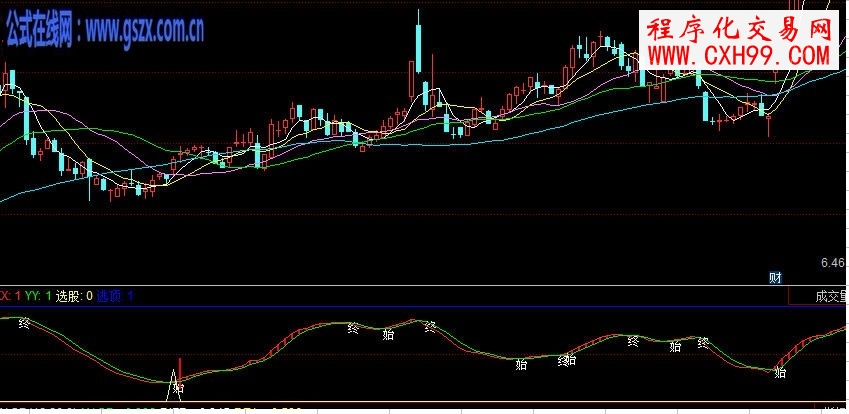Click the first 始 marker after the white triangle

(x=388, y=335)
